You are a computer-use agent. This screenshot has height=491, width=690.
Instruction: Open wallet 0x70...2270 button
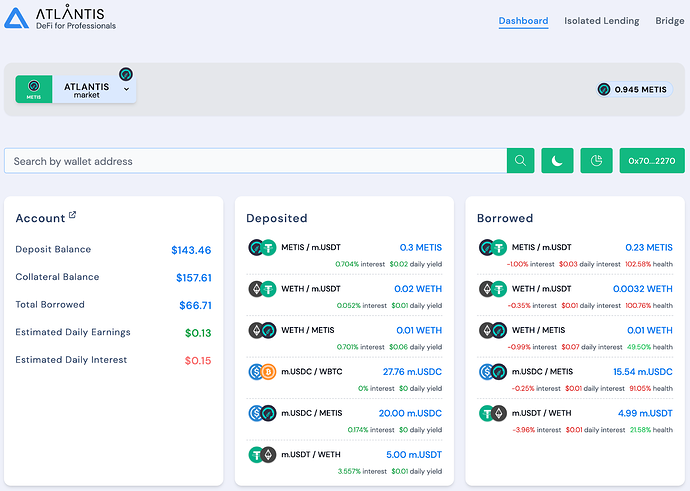coord(652,161)
